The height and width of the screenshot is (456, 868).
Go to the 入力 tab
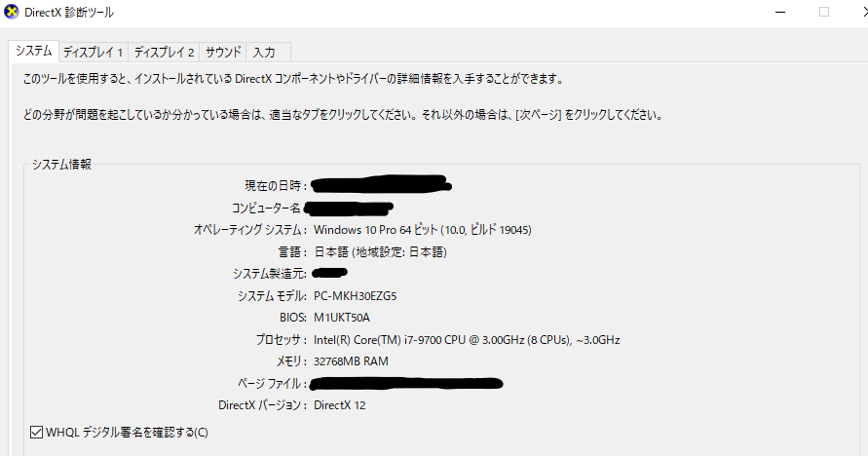(264, 52)
